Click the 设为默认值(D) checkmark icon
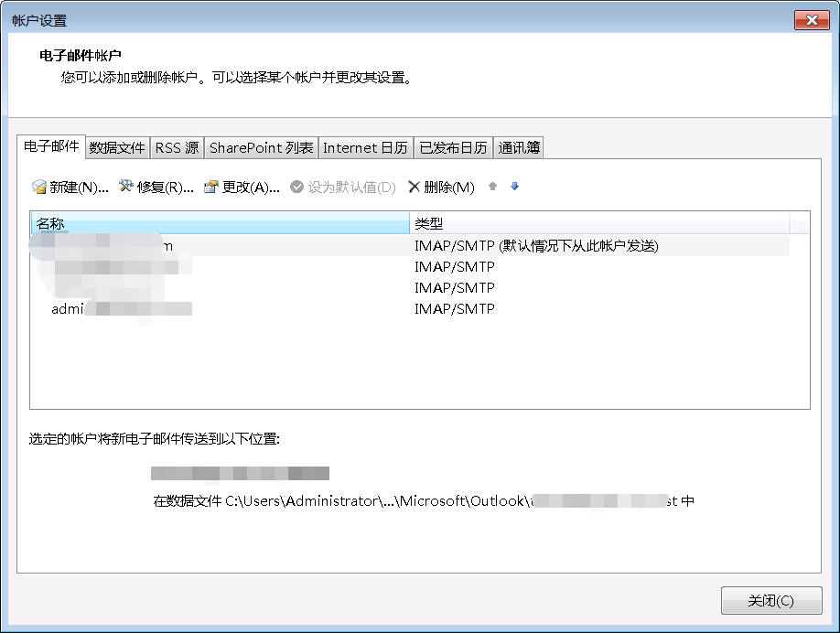 [296, 187]
